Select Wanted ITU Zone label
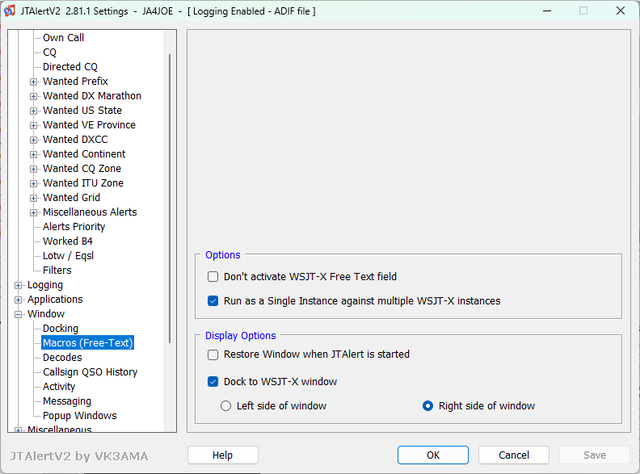This screenshot has width=640, height=474. click(83, 183)
